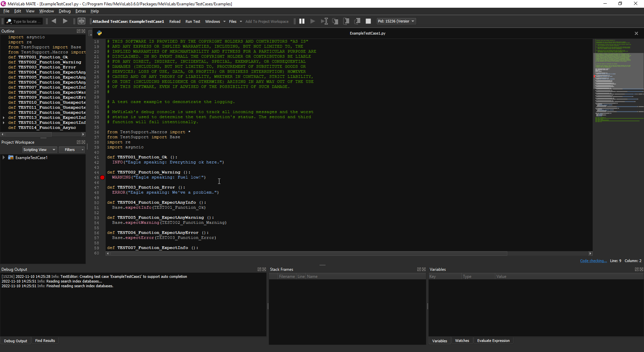The height and width of the screenshot is (352, 644).
Task: Pause the debugger with the pause icon
Action: (302, 21)
